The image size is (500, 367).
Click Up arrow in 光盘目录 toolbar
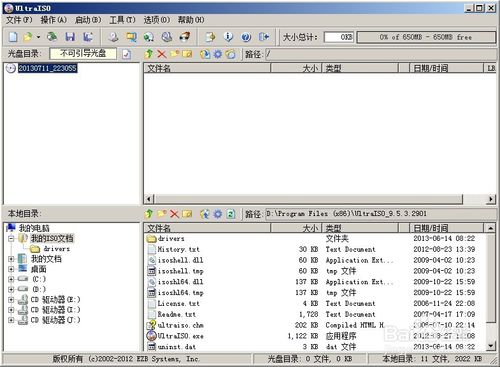click(x=149, y=54)
